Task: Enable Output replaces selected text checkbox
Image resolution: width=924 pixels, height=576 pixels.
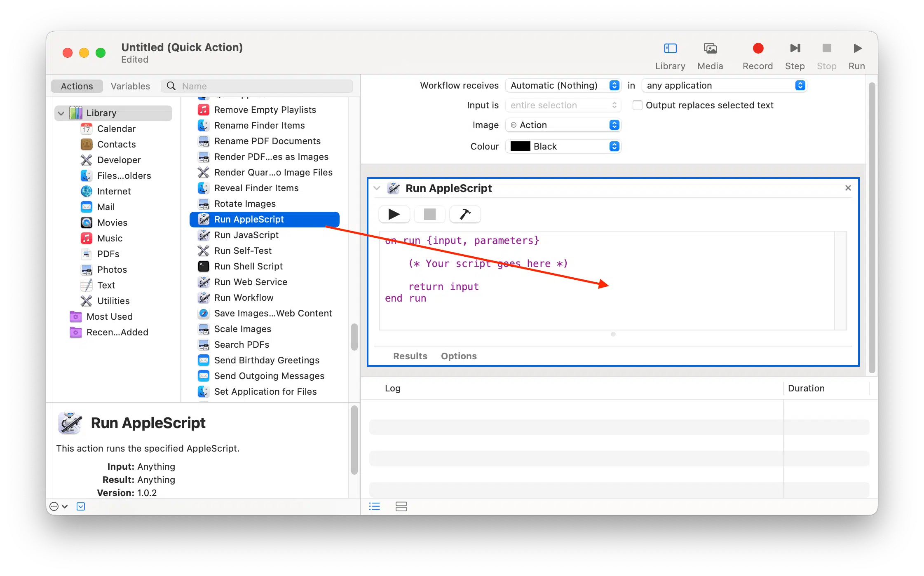Action: (x=637, y=105)
